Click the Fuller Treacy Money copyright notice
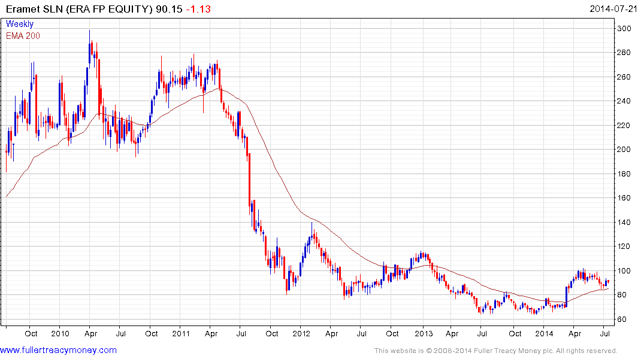The width and height of the screenshot is (644, 359). pyautogui.click(x=496, y=351)
